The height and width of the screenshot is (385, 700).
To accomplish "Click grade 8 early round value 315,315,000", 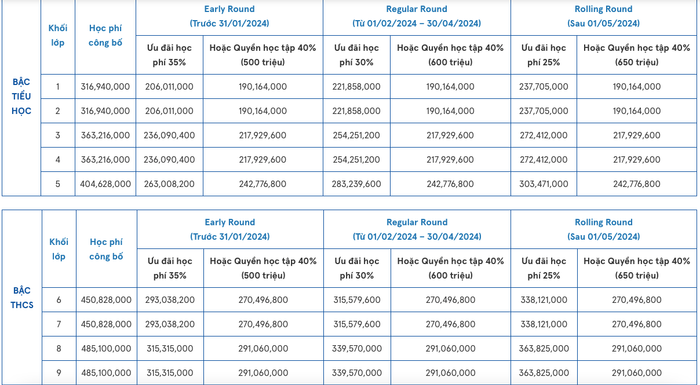I will [170, 349].
